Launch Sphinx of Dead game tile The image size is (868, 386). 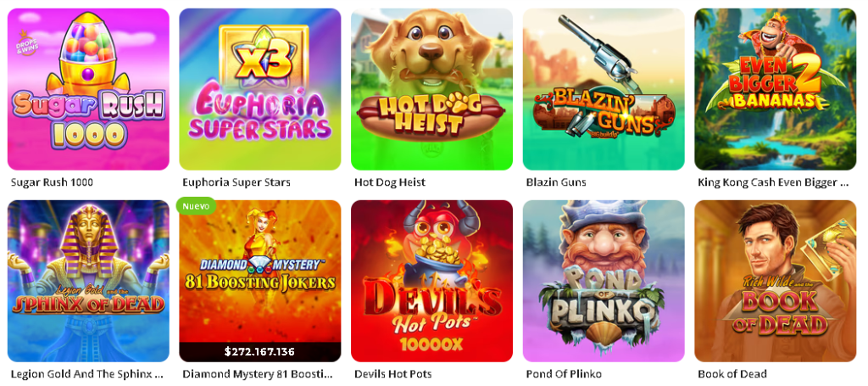coord(88,281)
